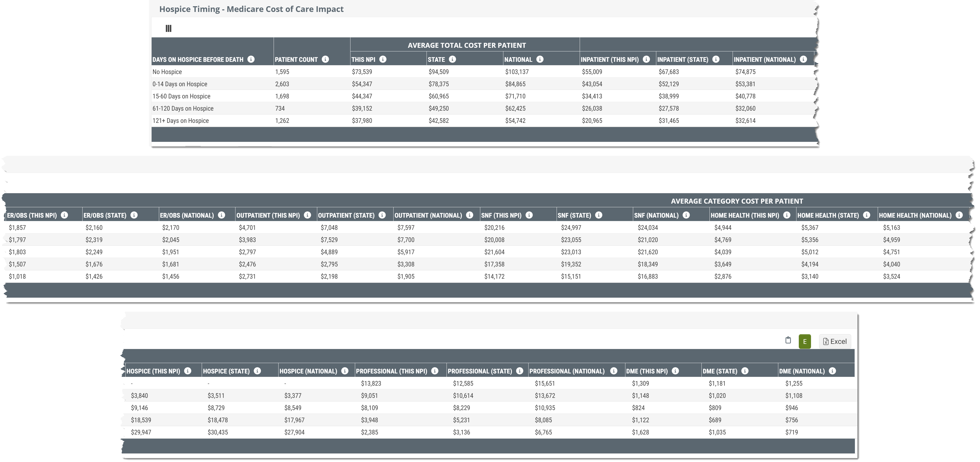Viewport: 980px width, 462px height.
Task: Select the No Hospice row label
Action: point(167,72)
